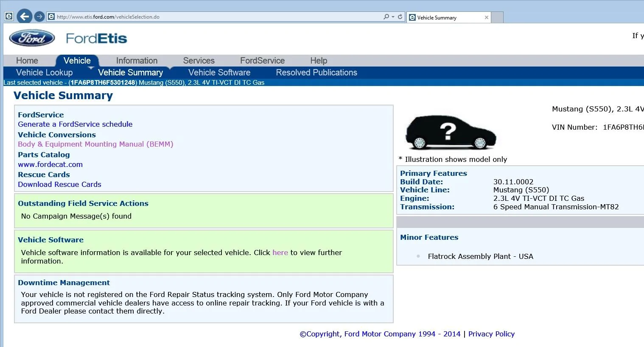This screenshot has height=347, width=644.
Task: Click the search magnifier in address bar
Action: [386, 17]
